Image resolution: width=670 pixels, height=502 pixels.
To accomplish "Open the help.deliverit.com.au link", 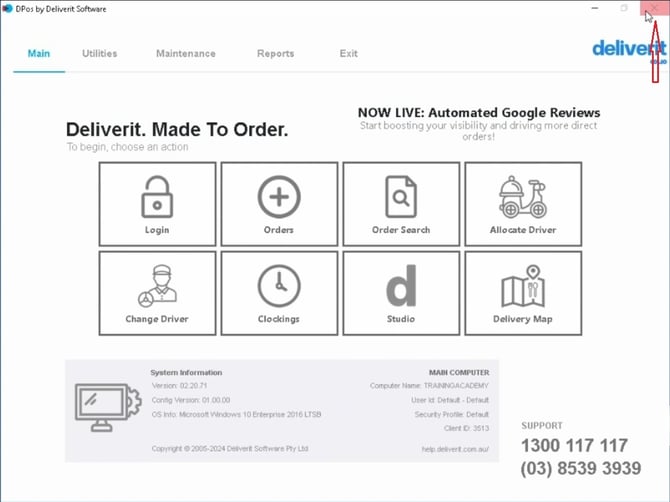I will 455,449.
